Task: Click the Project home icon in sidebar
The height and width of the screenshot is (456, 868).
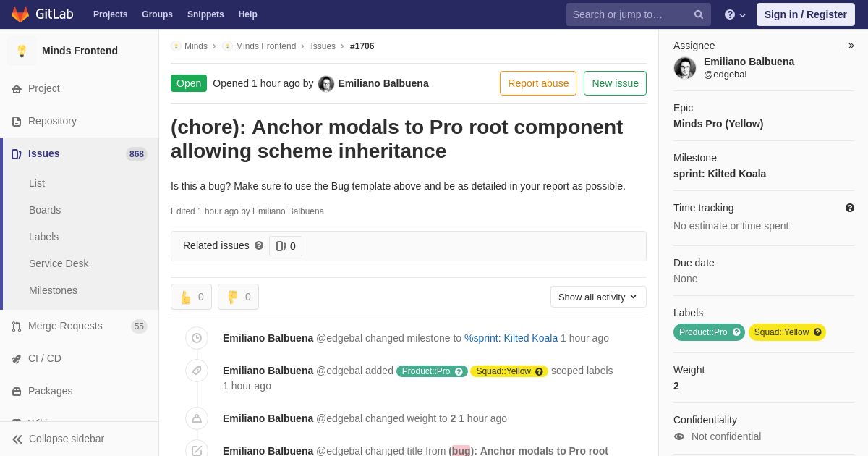Action: [x=17, y=89]
